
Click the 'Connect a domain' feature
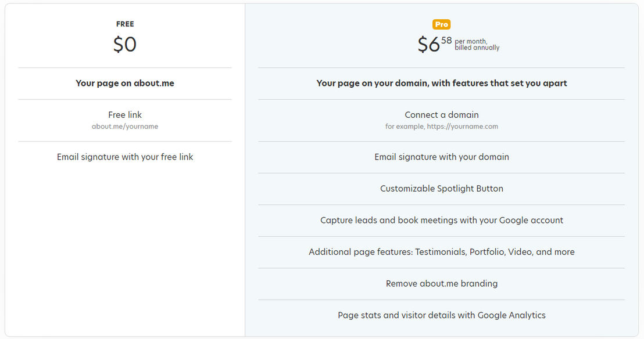(442, 115)
